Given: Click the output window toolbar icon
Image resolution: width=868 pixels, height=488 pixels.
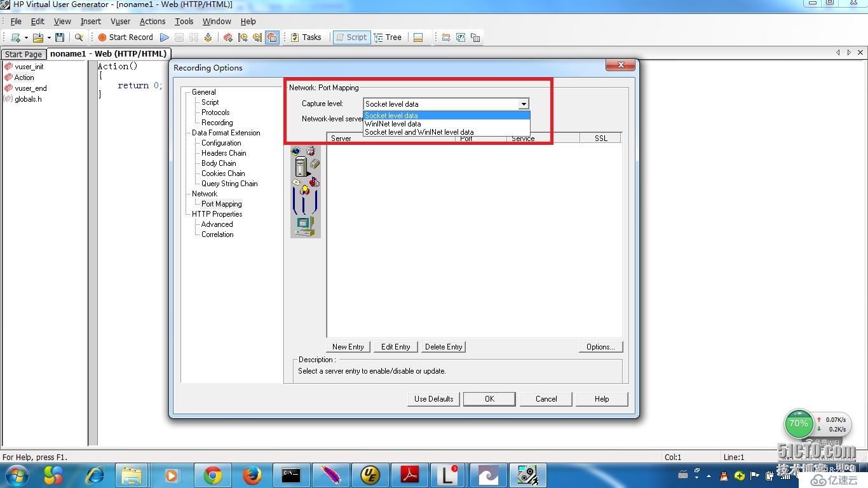Looking at the screenshot, I should 418,37.
